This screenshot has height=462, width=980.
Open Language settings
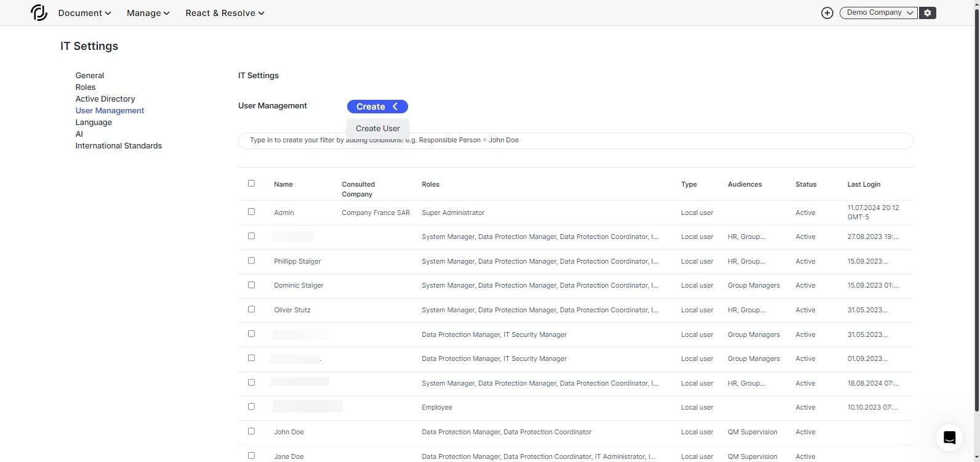pyautogui.click(x=94, y=122)
